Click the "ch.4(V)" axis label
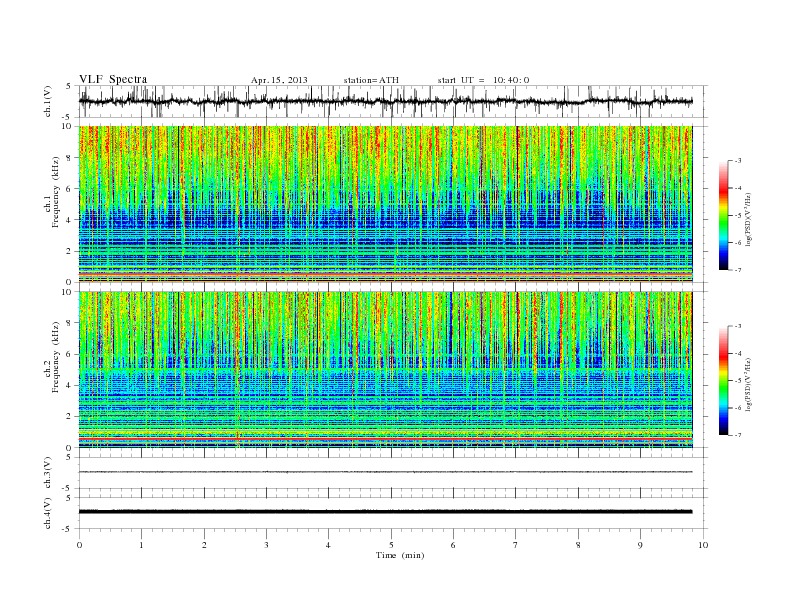The image size is (792, 612). [47, 513]
